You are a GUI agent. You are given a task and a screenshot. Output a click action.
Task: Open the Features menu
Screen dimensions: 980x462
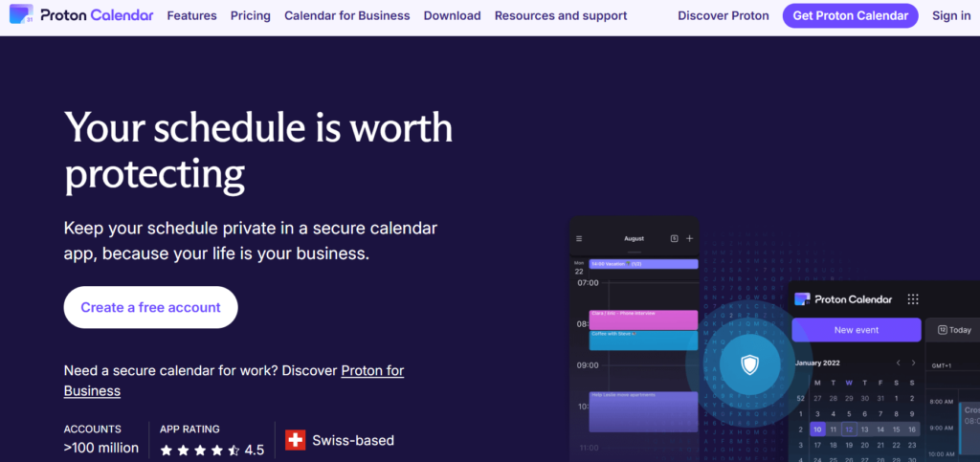[x=191, y=15]
